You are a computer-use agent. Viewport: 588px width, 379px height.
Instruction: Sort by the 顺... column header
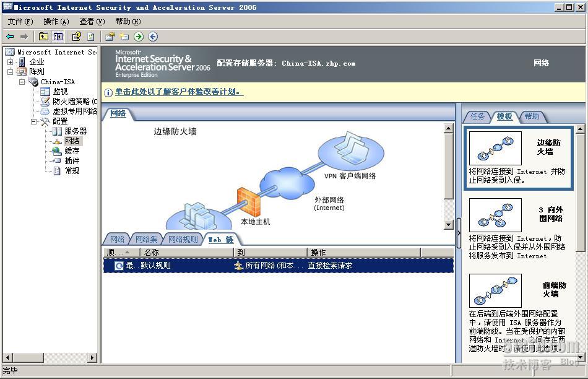tap(121, 253)
